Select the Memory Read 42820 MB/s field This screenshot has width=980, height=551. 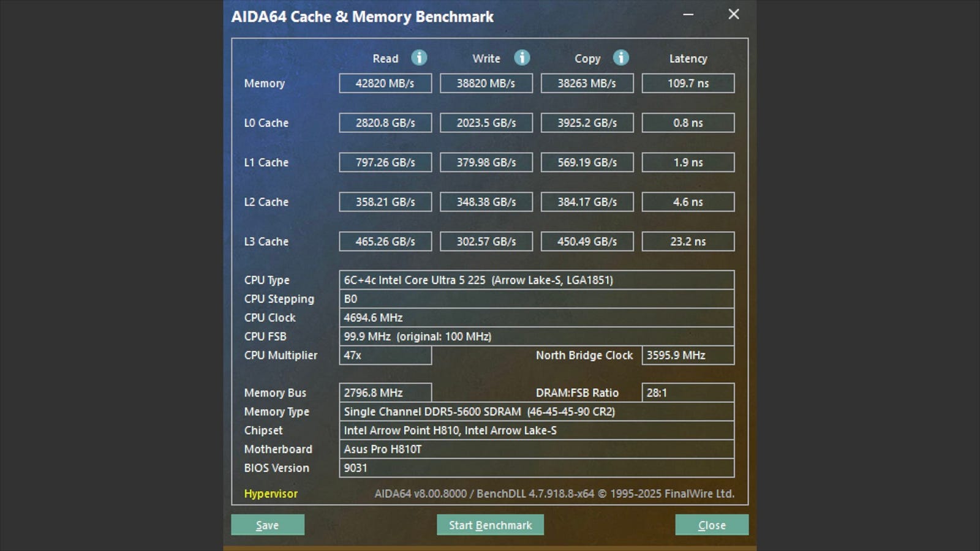385,83
